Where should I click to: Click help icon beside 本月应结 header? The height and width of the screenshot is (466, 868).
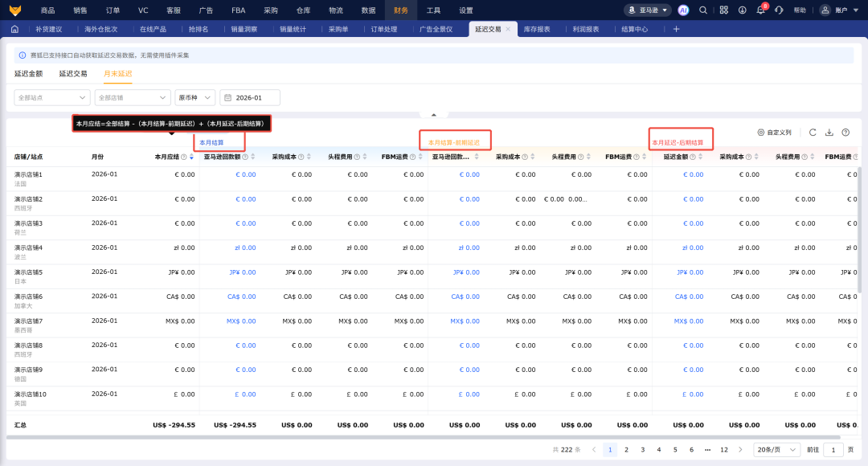pyautogui.click(x=184, y=157)
